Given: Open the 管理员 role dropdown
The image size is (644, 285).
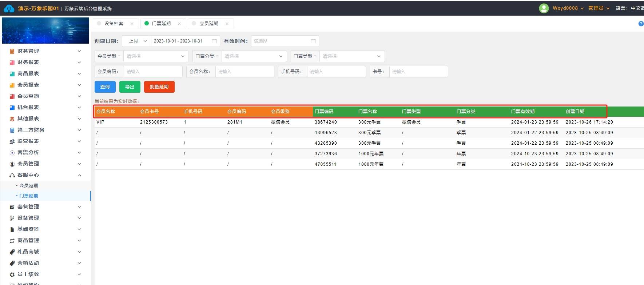Looking at the screenshot, I should (599, 8).
